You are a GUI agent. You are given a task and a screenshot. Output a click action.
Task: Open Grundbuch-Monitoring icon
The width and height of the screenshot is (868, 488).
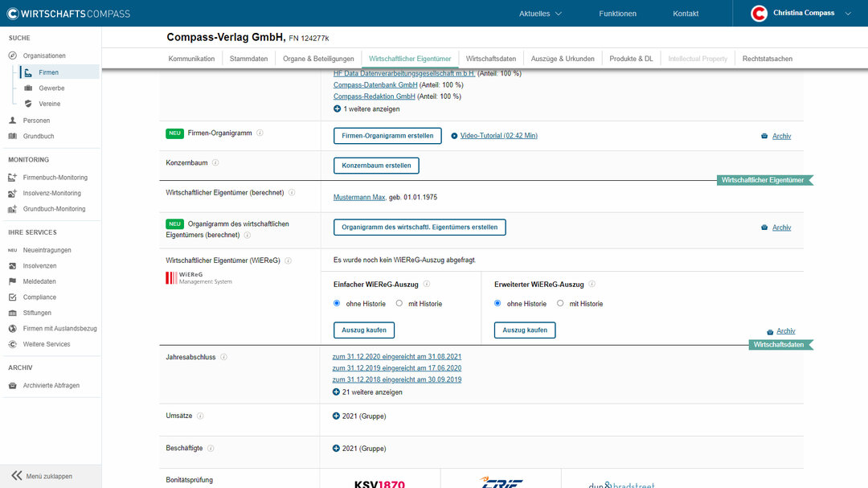13,209
